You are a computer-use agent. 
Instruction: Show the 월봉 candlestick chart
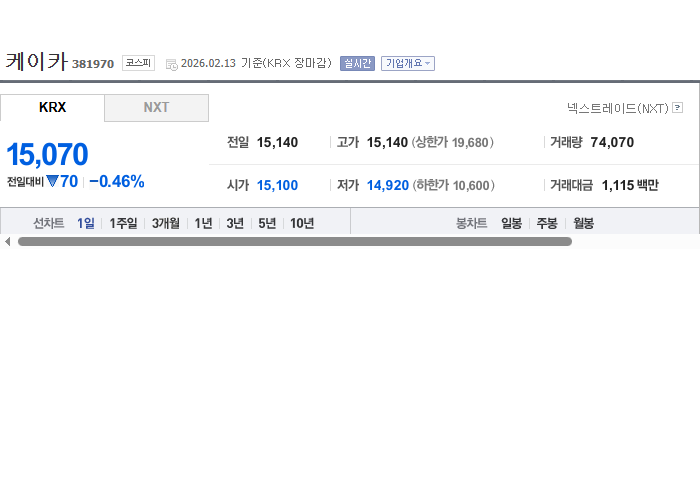coord(583,223)
